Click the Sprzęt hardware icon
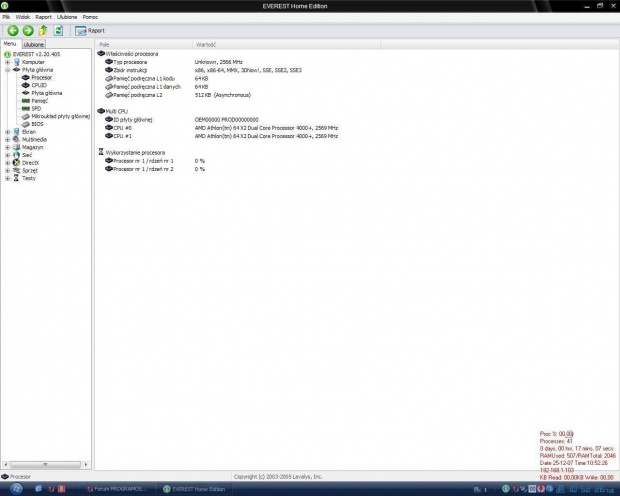The width and height of the screenshot is (620, 496). (x=17, y=170)
